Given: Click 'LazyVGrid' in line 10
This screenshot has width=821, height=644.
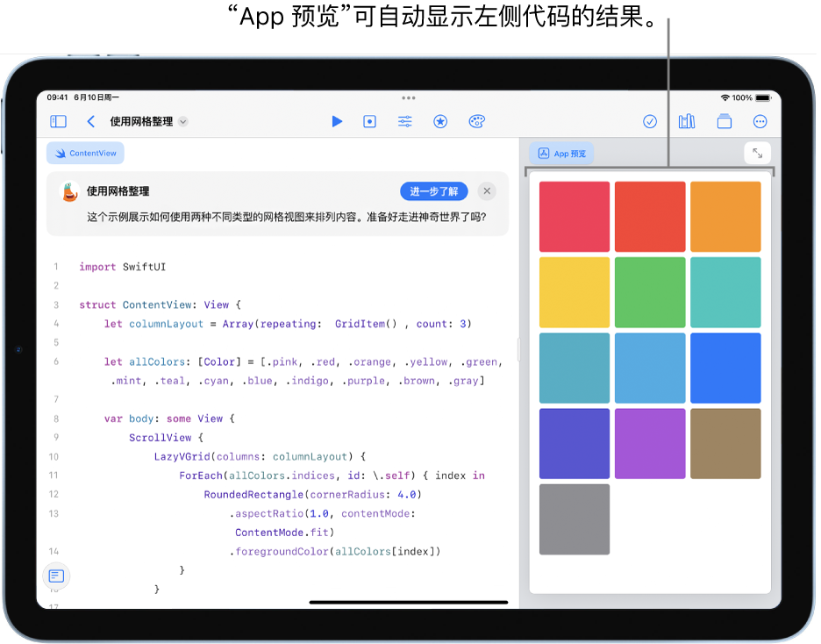Looking at the screenshot, I should coord(182,456).
